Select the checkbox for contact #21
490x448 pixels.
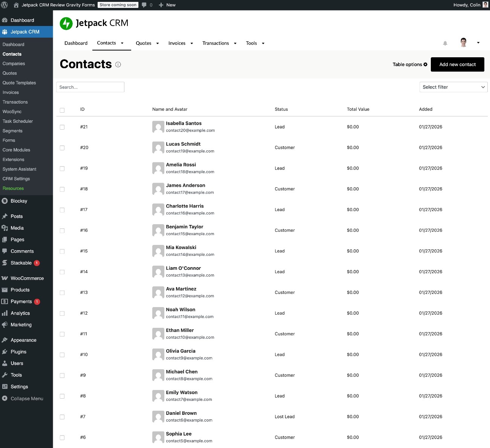[x=62, y=127]
